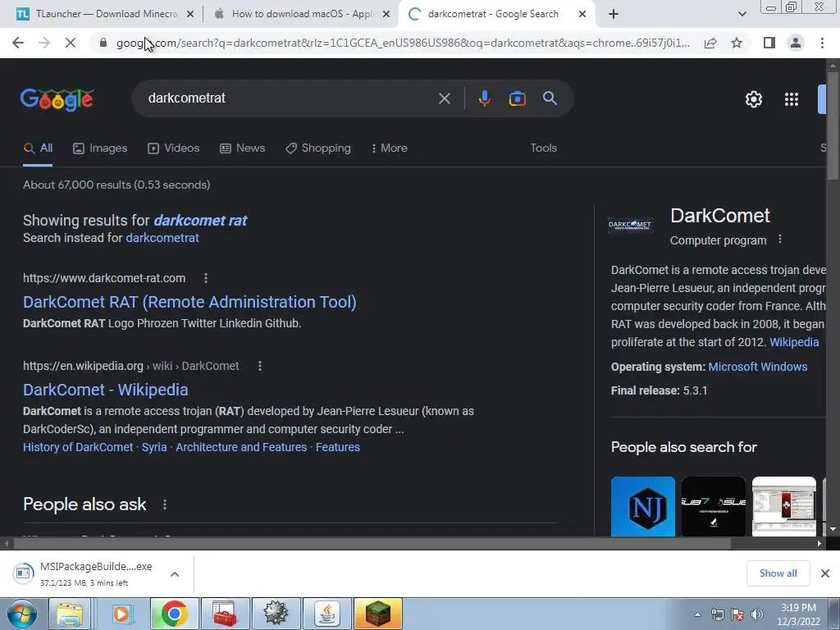
Task: Open MSIPackageBuilder download item
Action: point(85,573)
